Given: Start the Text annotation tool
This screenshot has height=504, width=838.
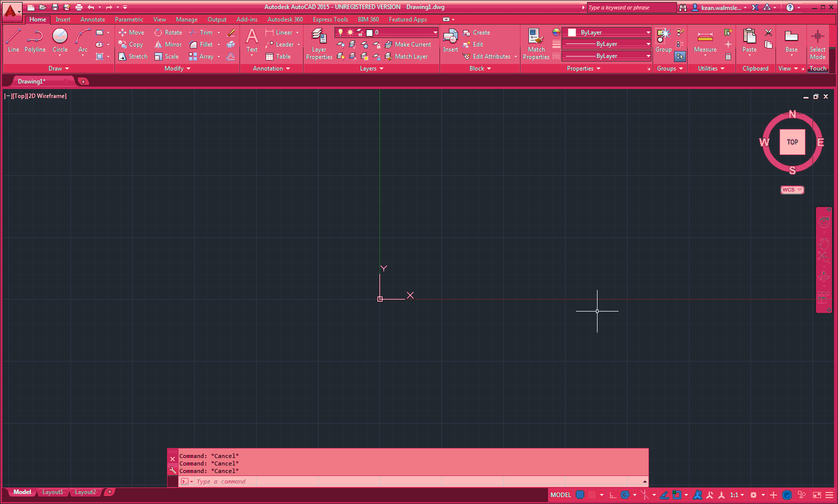Looking at the screenshot, I should point(252,40).
